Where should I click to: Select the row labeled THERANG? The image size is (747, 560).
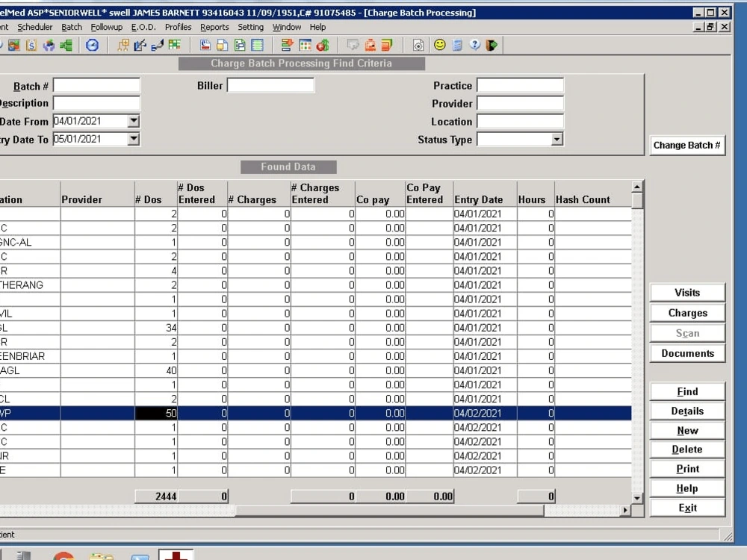(x=315, y=284)
